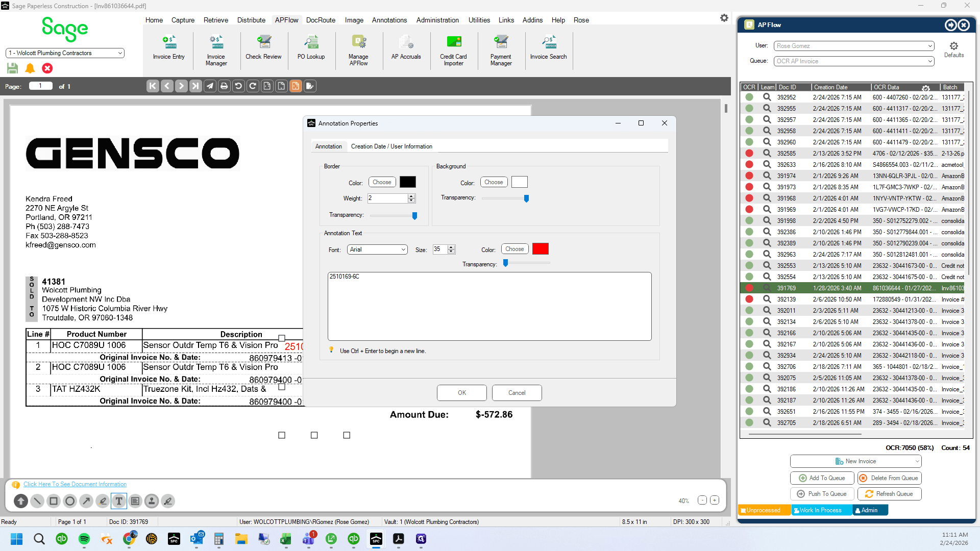Viewport: 980px width, 551px height.
Task: Go to the next page
Action: pyautogui.click(x=181, y=86)
